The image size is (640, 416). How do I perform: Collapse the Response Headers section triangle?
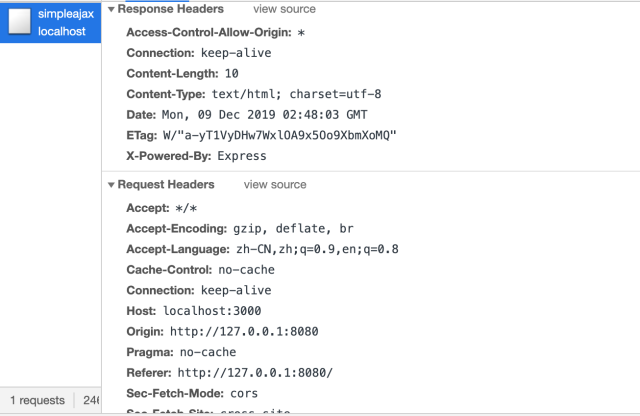[111, 9]
